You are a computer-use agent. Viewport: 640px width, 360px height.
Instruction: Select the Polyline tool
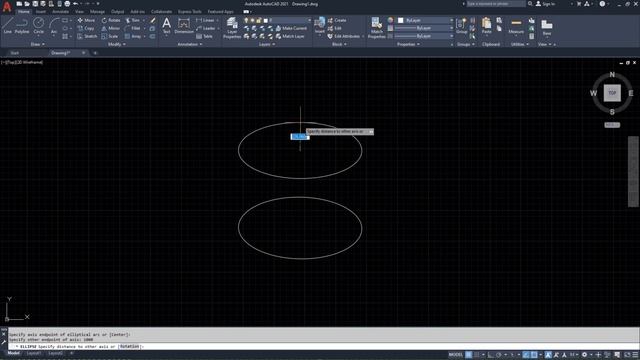[22, 25]
